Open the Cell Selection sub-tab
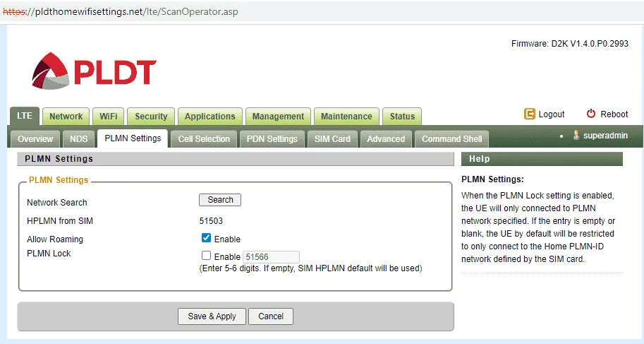The width and height of the screenshot is (644, 344). (x=204, y=139)
